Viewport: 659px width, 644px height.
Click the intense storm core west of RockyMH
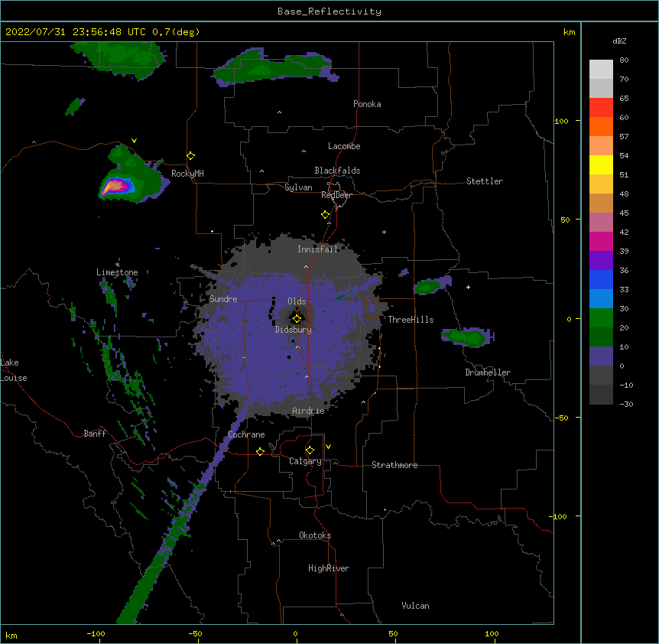(115, 186)
